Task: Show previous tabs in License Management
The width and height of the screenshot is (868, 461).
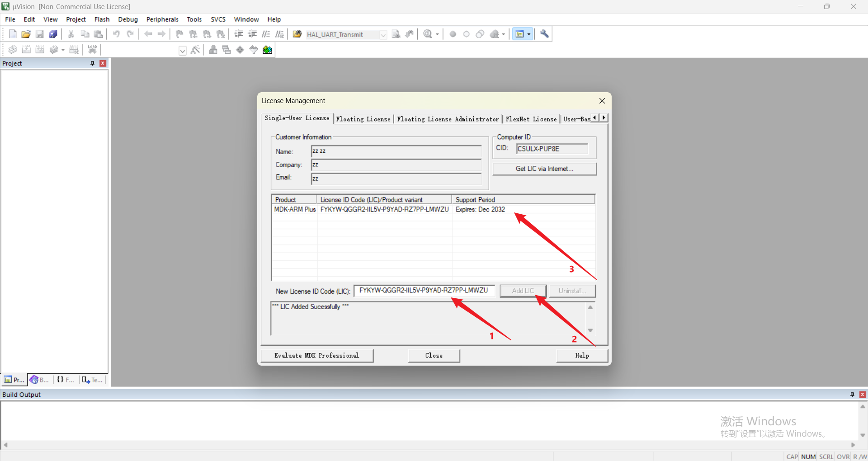Action: point(595,118)
